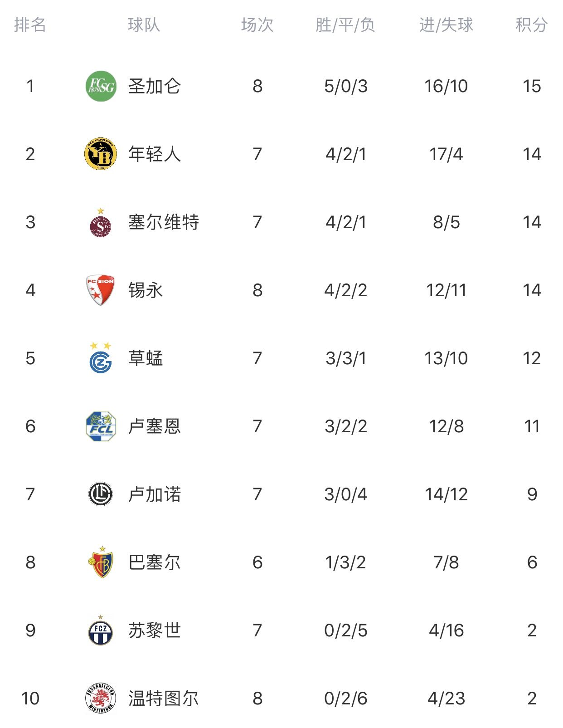Select the FCZ Zürich badge
563x728 pixels.
point(101,630)
